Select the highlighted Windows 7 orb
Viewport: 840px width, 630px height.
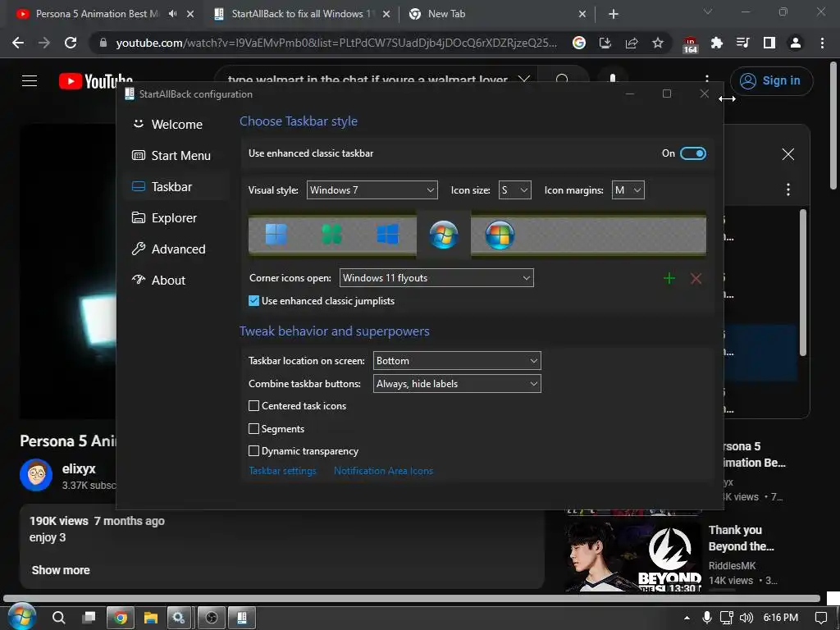click(444, 234)
